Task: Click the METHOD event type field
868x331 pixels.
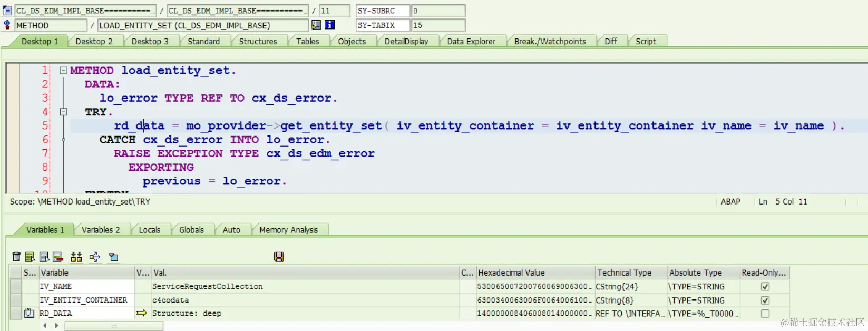Action: 51,25
